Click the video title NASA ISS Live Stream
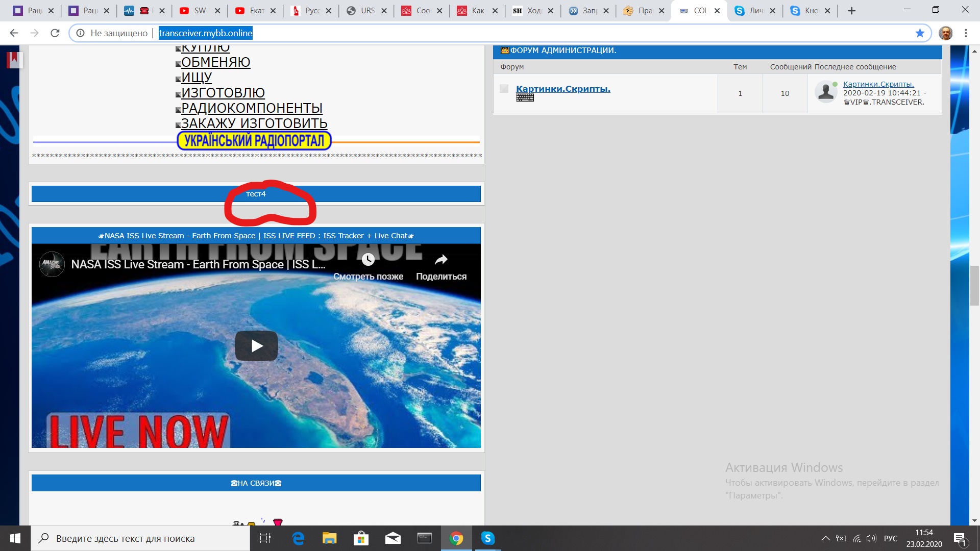The height and width of the screenshot is (551, 980). click(x=198, y=264)
